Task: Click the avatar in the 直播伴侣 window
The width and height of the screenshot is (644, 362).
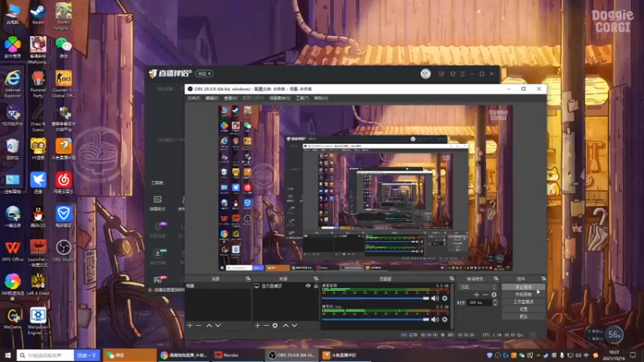Action: (x=426, y=73)
